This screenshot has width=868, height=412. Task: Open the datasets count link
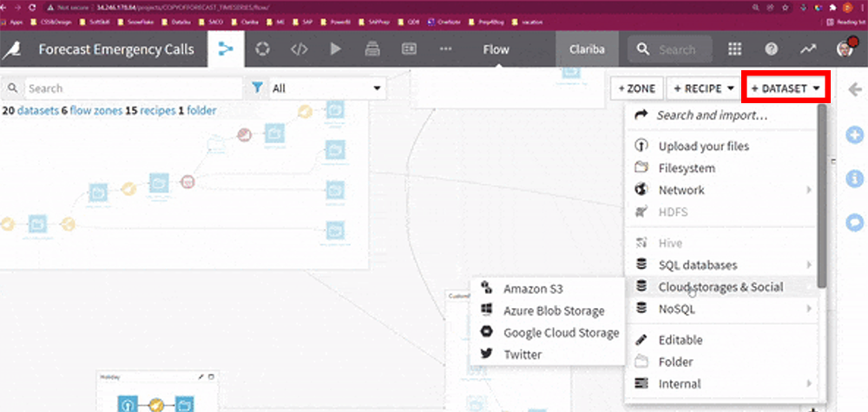click(30, 111)
